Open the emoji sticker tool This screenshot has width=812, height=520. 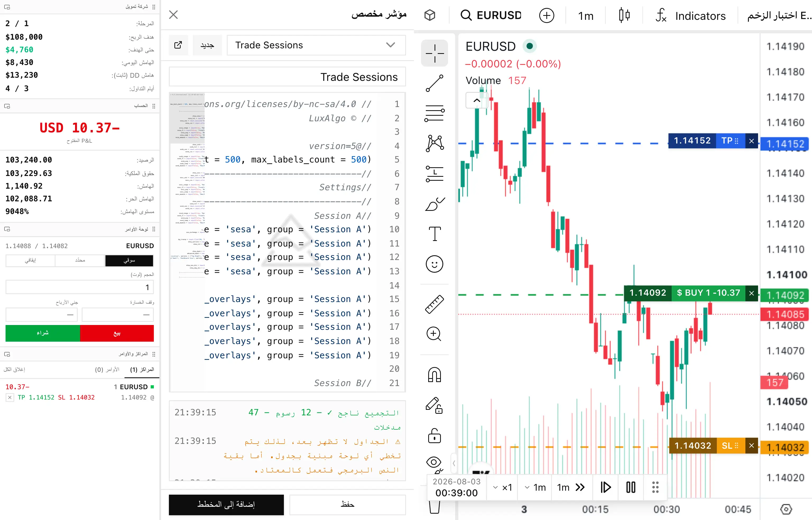click(x=434, y=264)
